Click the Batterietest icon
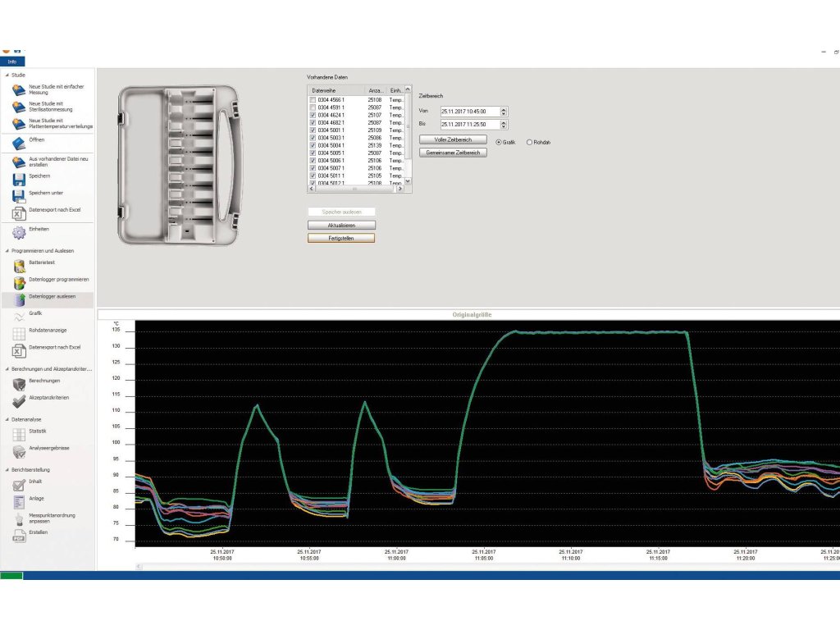840x630 pixels. (x=19, y=266)
